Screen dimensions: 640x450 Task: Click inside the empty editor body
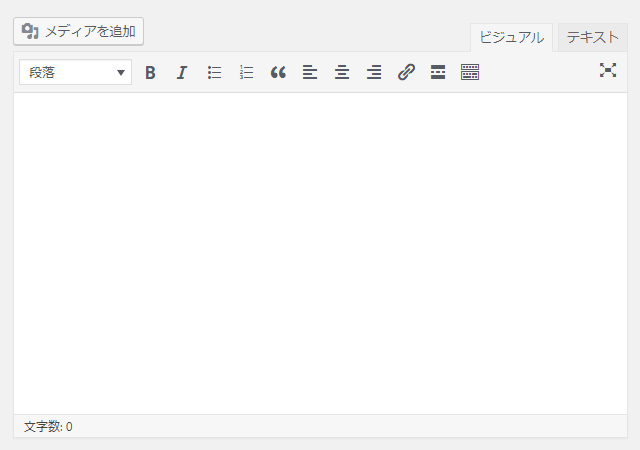(x=320, y=253)
